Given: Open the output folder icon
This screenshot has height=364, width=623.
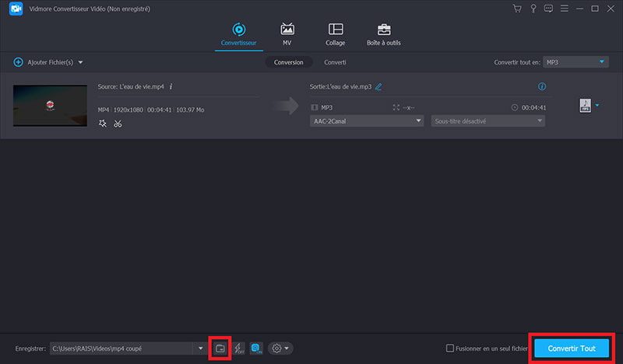Looking at the screenshot, I should 220,348.
